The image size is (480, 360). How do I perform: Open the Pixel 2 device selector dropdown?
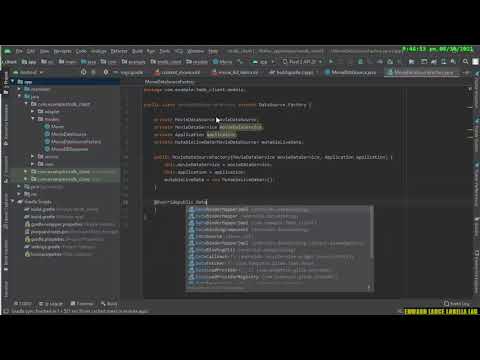coord(302,62)
